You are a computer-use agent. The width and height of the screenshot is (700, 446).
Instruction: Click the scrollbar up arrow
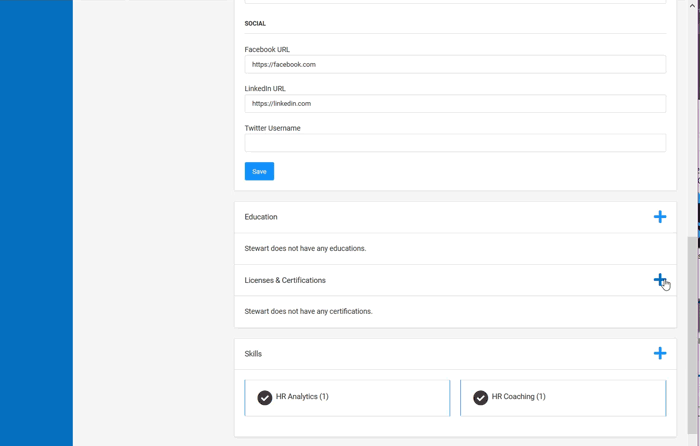pos(692,5)
